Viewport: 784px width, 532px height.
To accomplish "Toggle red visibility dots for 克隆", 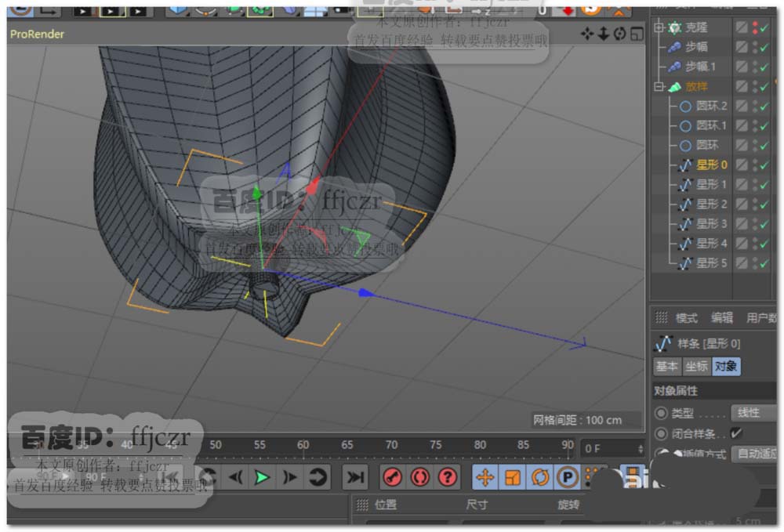I will (x=755, y=27).
